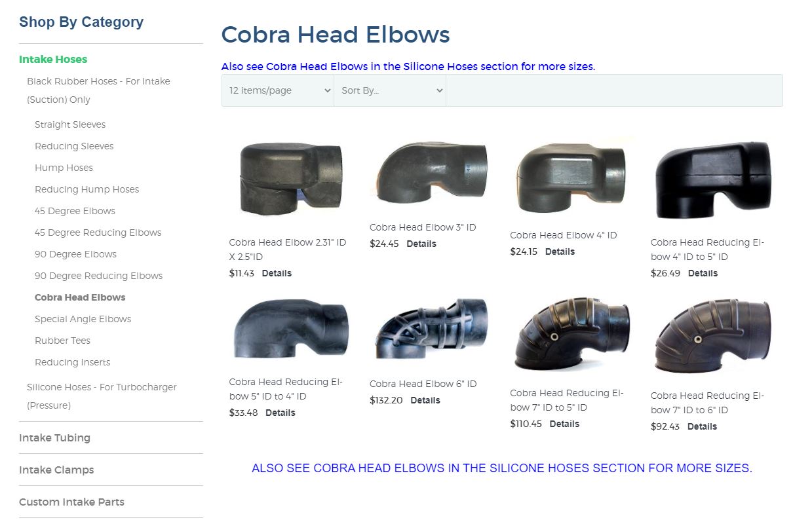Viewport: 812px width, 520px height.
Task: Open the Intake Clamps category
Action: [56, 470]
